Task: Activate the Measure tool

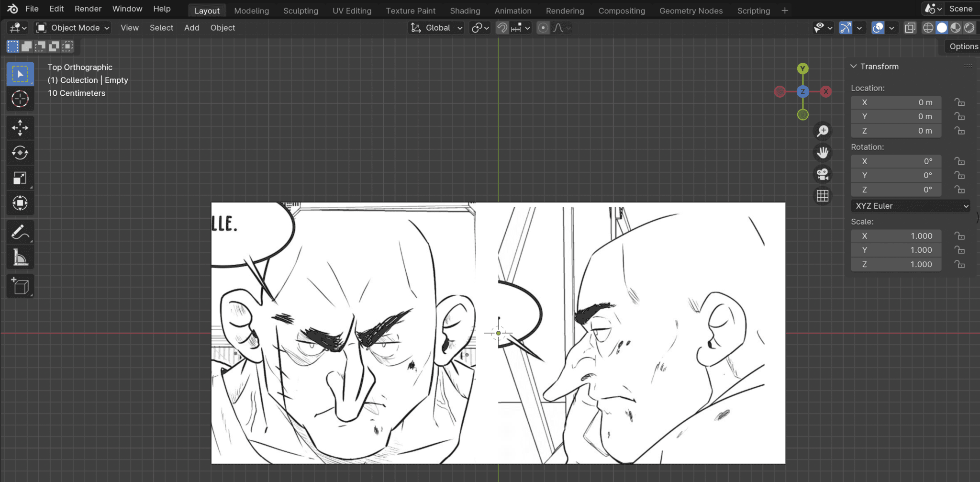Action: pyautogui.click(x=20, y=258)
